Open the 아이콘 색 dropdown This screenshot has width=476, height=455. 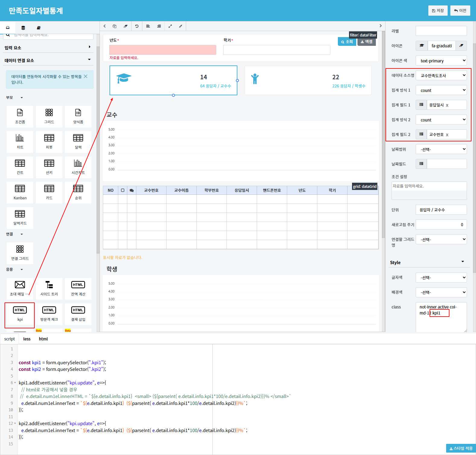[441, 61]
